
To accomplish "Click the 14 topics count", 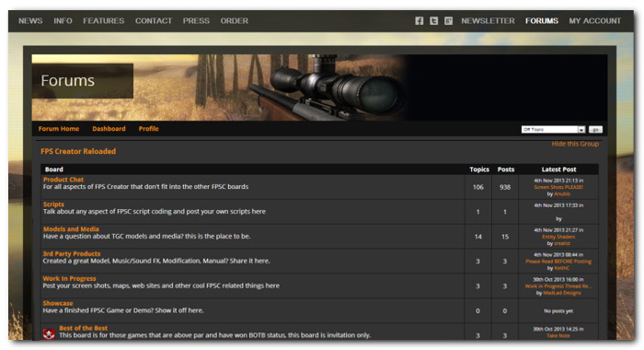I will point(478,237).
